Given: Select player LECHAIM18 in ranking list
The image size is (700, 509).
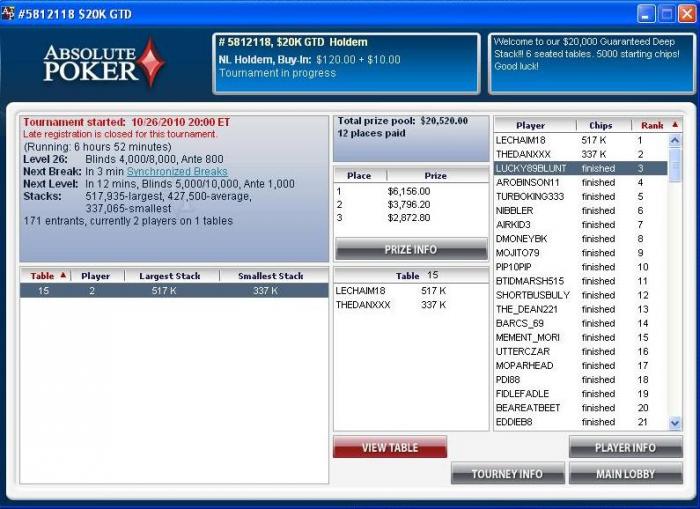Looking at the screenshot, I should tap(581, 140).
